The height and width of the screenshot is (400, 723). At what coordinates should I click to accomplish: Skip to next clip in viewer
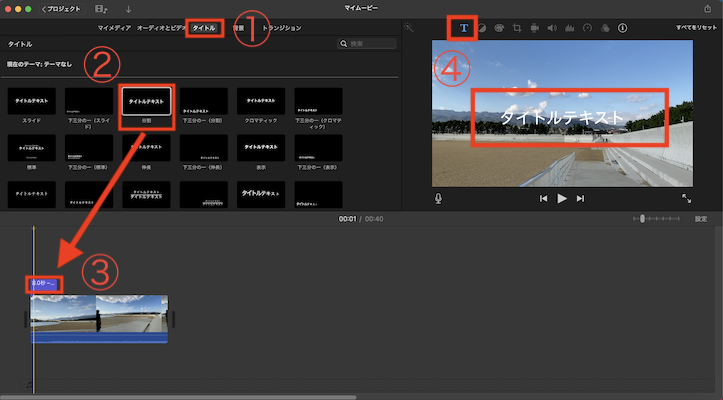click(580, 198)
